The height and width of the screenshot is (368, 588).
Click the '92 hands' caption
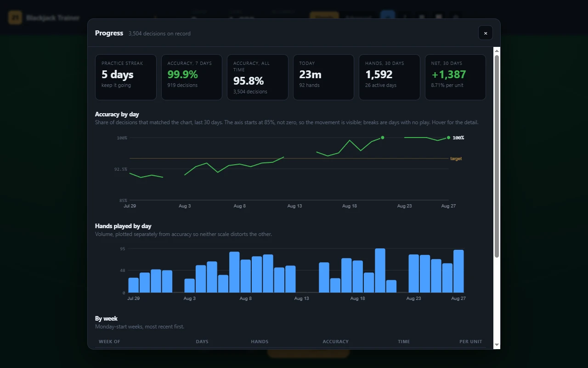click(309, 85)
